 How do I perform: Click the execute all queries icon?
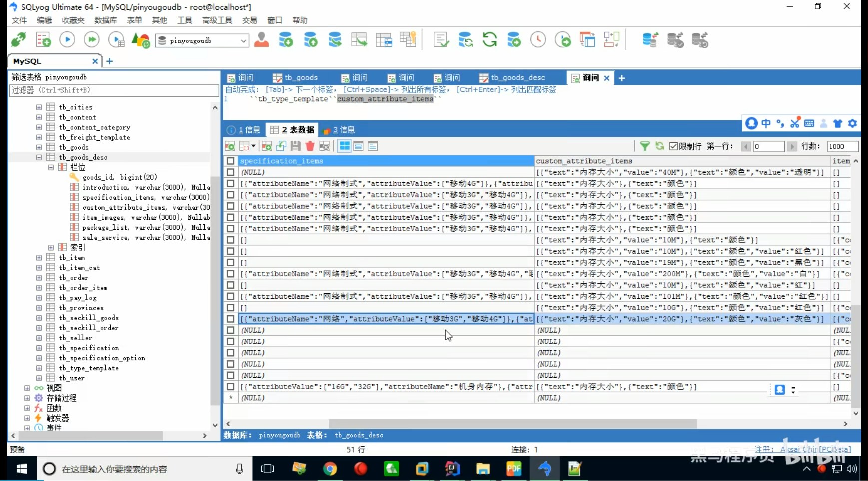(x=92, y=40)
